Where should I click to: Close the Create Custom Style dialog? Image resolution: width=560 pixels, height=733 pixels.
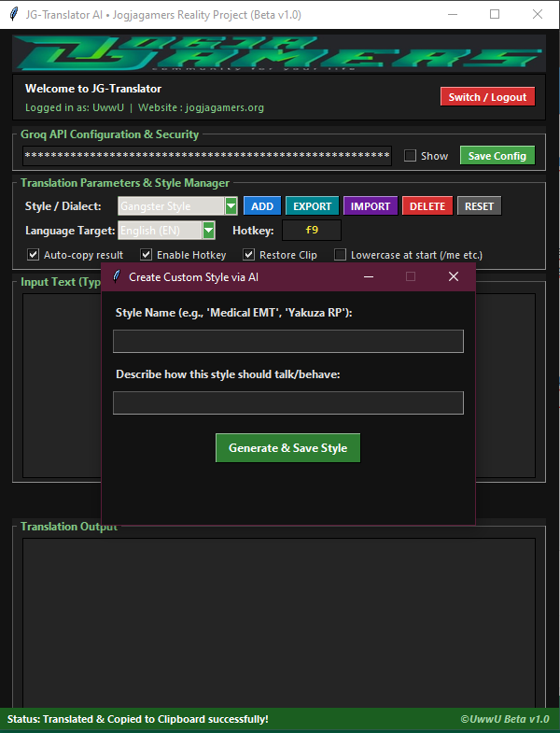(453, 276)
